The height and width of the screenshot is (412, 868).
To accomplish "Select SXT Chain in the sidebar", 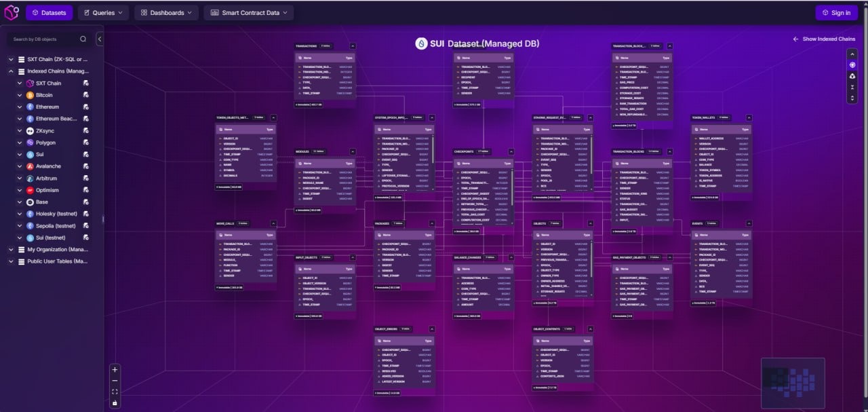I will pos(48,83).
